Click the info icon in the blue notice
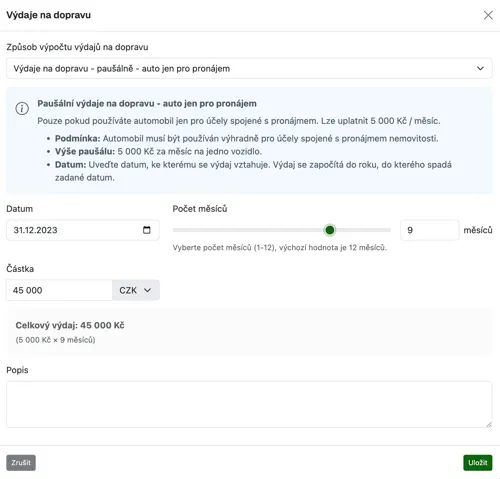 point(22,108)
